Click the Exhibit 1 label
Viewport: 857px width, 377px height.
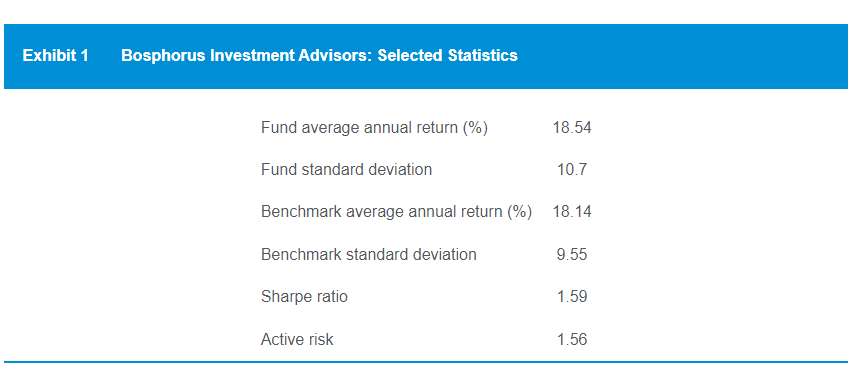click(x=55, y=56)
